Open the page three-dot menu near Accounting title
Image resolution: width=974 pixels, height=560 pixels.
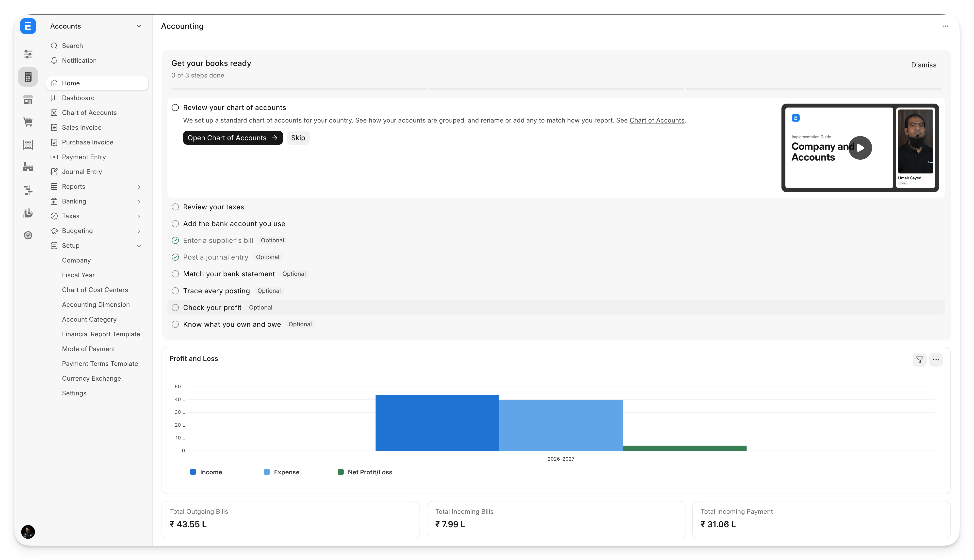(x=945, y=26)
